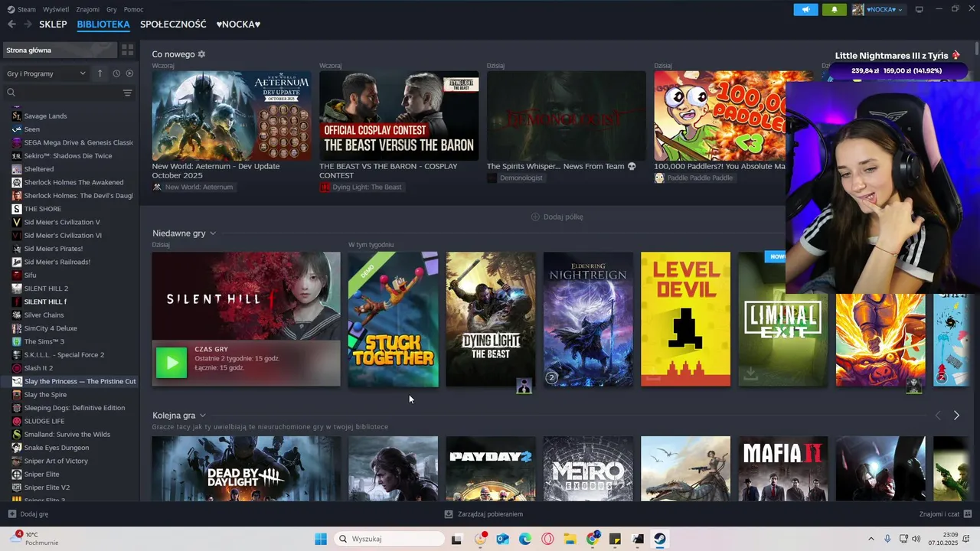Image resolution: width=980 pixels, height=551 pixels.
Task: Click Dodaj półkę to add a shelf
Action: click(x=557, y=217)
